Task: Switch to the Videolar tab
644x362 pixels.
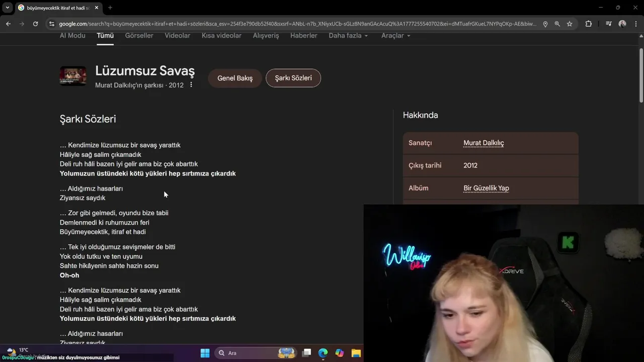Action: pyautogui.click(x=178, y=36)
